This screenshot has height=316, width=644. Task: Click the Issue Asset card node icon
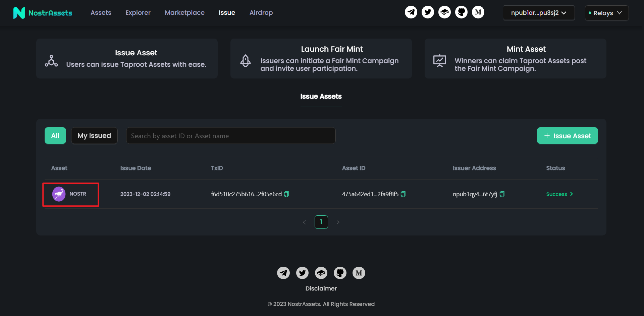(x=51, y=61)
